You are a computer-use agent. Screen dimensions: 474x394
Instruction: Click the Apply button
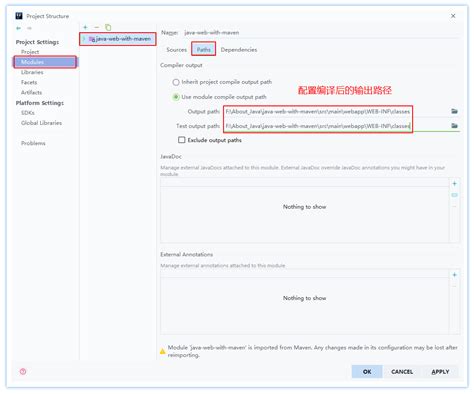(440, 372)
